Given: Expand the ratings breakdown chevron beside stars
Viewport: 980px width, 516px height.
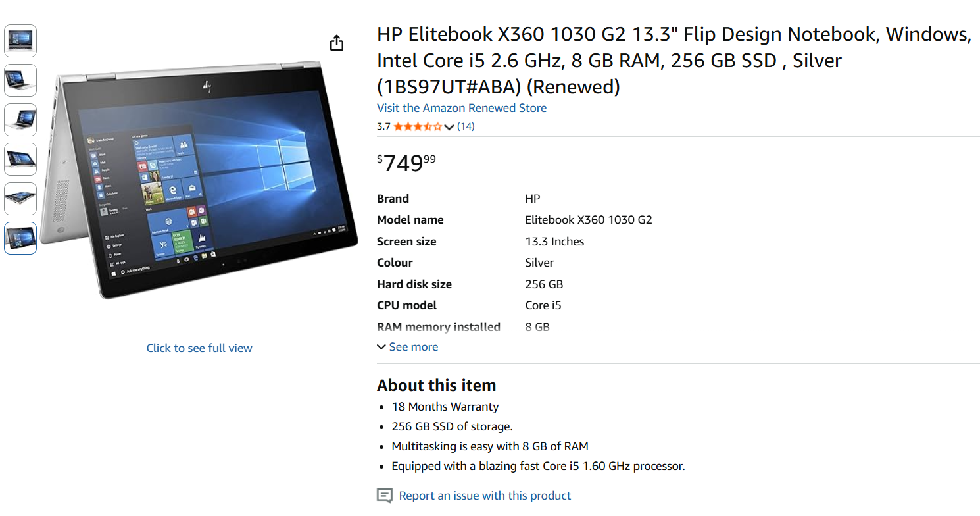Looking at the screenshot, I should pos(449,126).
